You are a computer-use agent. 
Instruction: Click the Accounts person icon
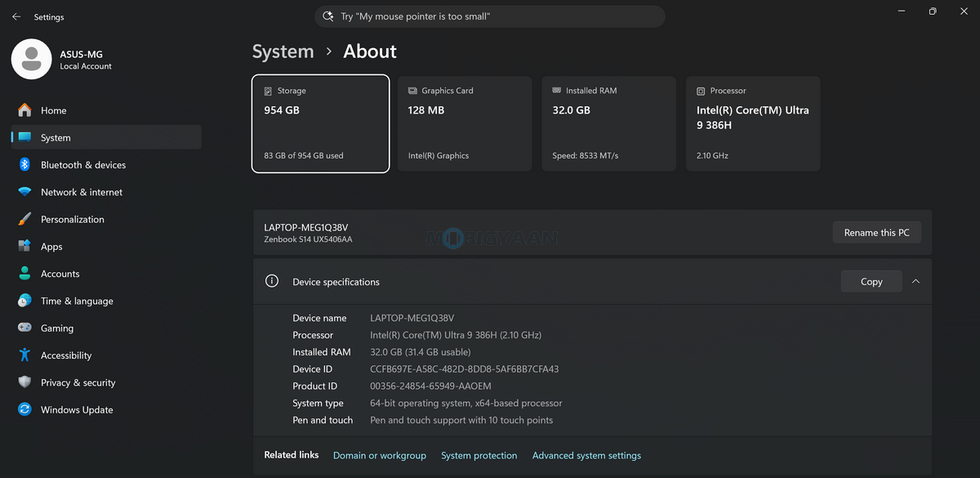[x=24, y=274]
